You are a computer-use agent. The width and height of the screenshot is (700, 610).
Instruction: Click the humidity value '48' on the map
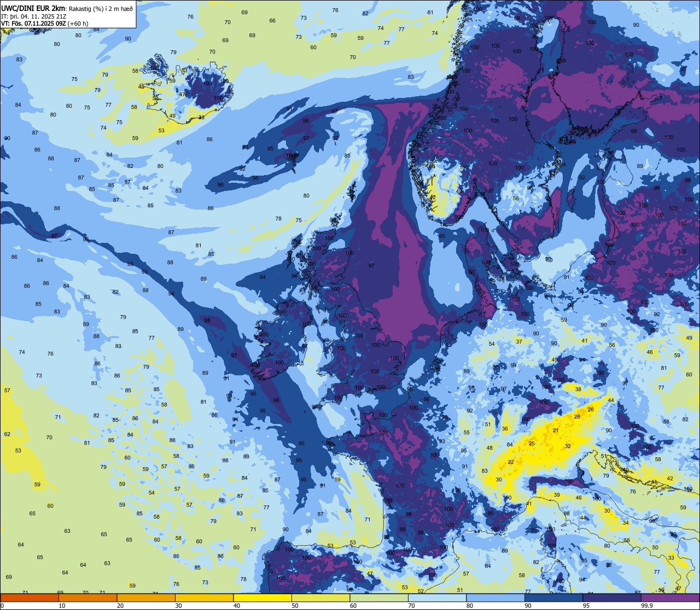click(489, 448)
